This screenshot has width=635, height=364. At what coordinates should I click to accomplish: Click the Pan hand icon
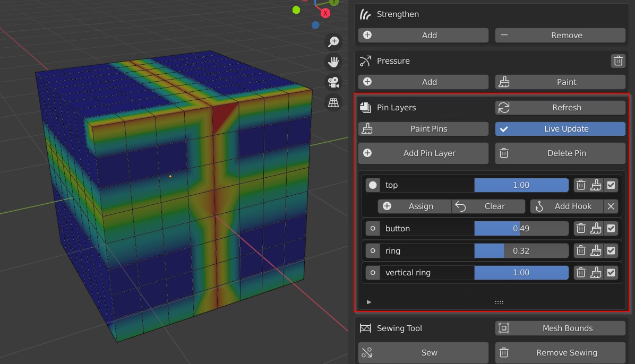pos(333,62)
